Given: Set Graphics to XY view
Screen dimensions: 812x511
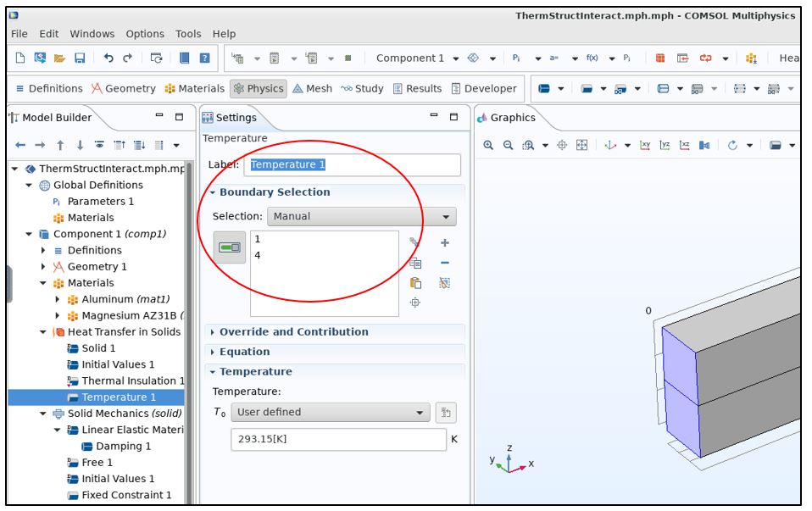Looking at the screenshot, I should pyautogui.click(x=645, y=146).
